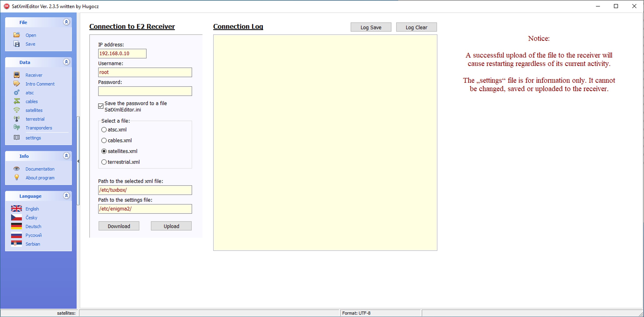Click inside the Connection Log text area
This screenshot has width=644, height=317.
pos(325,142)
